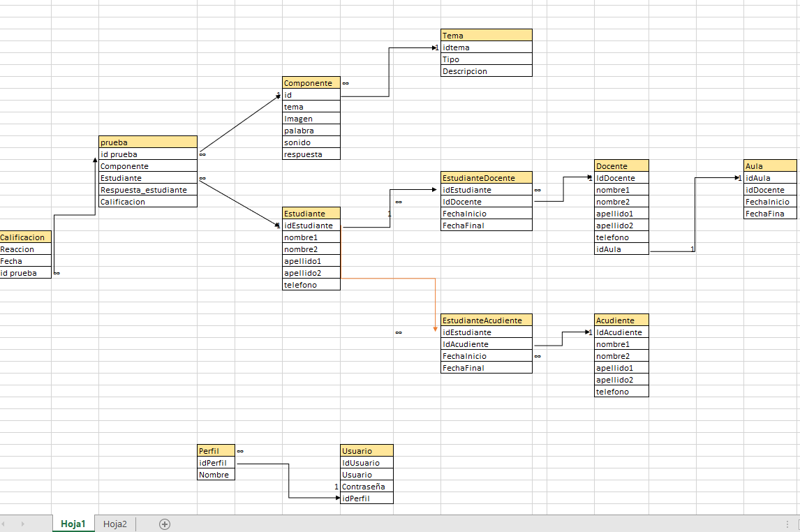Viewport: 800px width, 532px height.
Task: Click the Perfil table header cell
Action: 216,451
